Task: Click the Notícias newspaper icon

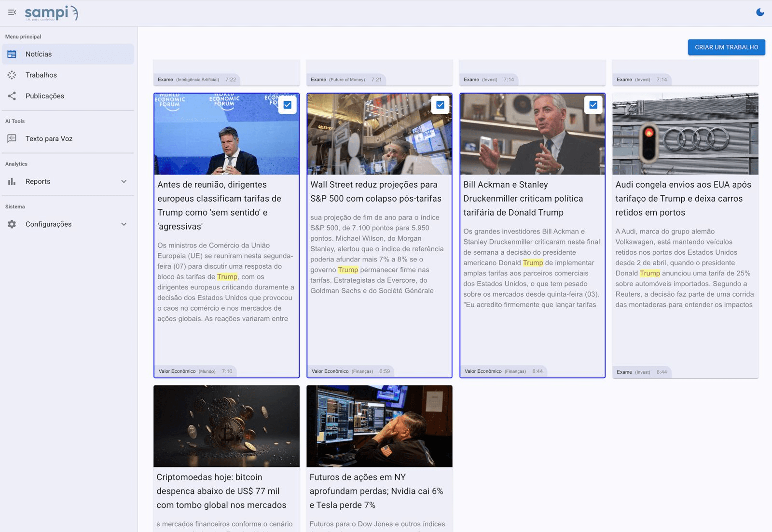Action: tap(12, 55)
